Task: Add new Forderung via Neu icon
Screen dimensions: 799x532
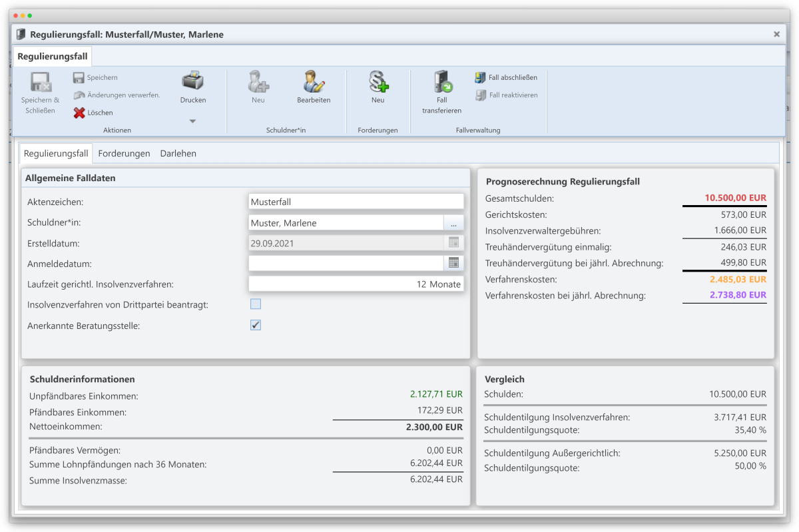Action: pyautogui.click(x=378, y=83)
